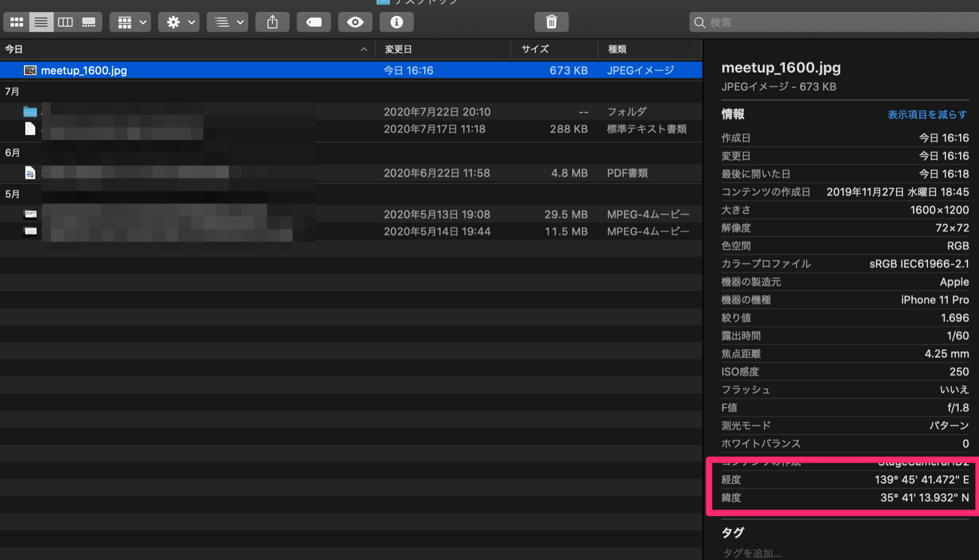Viewport: 979px width, 560px height.
Task: Click the PDF icon in 6月 group
Action: tap(30, 173)
